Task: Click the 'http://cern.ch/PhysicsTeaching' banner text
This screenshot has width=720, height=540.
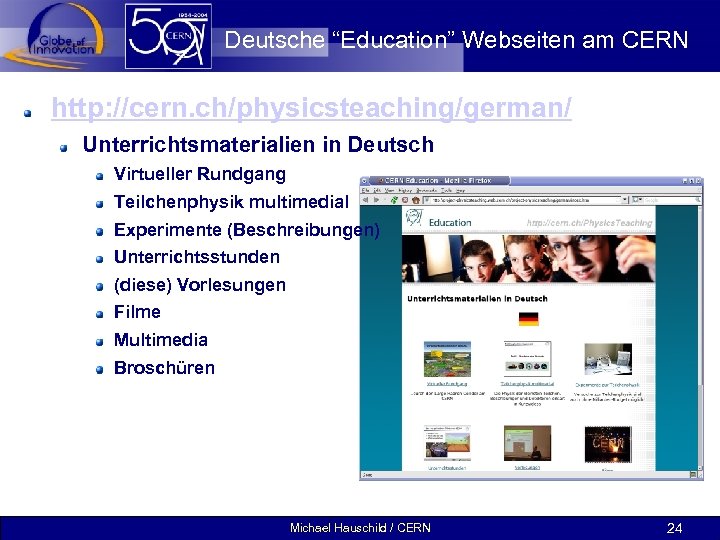Action: tap(590, 223)
